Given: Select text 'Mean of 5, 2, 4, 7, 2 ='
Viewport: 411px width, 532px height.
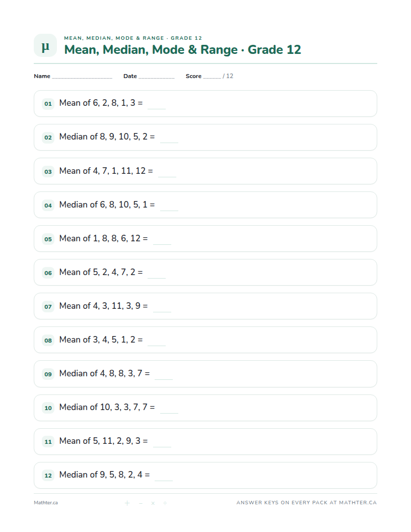Looking at the screenshot, I should point(101,272).
